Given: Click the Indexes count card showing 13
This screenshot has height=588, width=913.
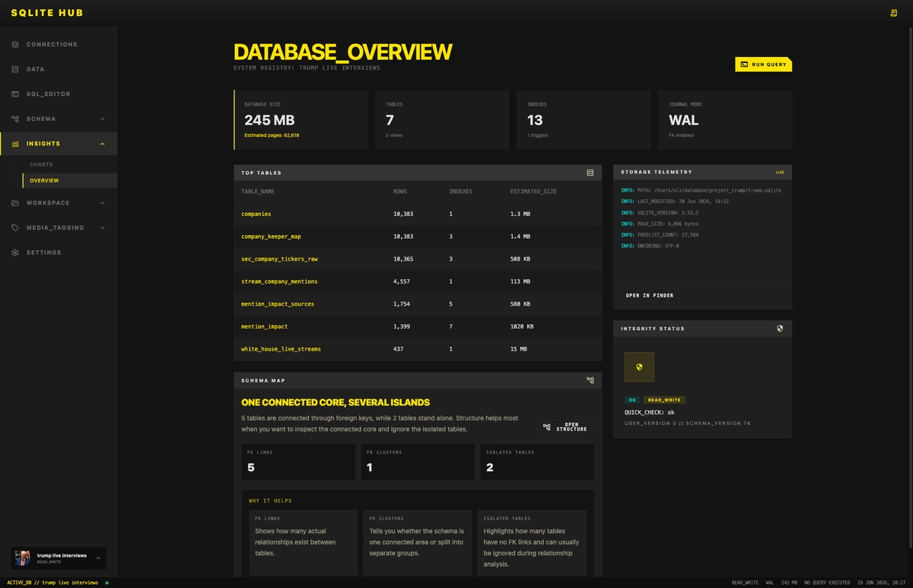Looking at the screenshot, I should (x=584, y=120).
